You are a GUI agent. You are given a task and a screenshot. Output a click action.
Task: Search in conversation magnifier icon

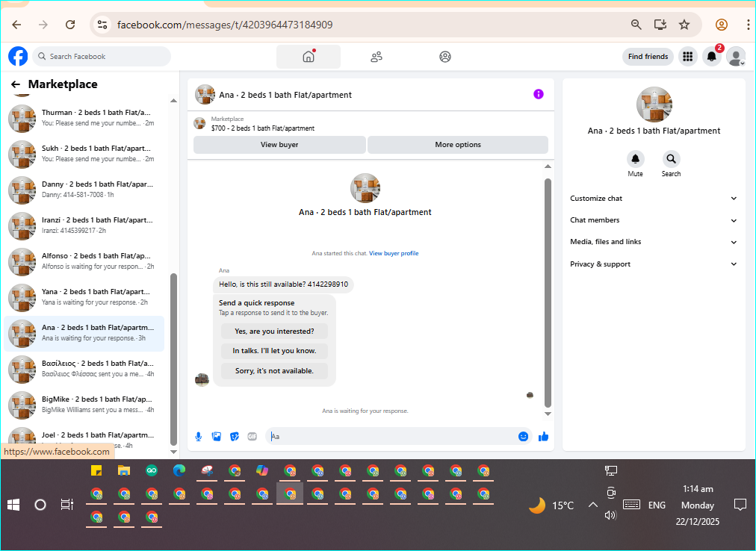click(x=671, y=158)
